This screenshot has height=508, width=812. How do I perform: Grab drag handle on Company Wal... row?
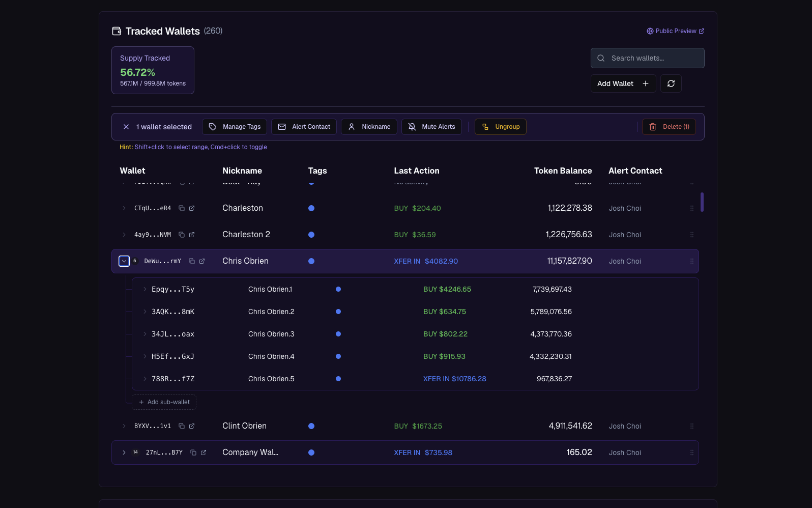click(x=692, y=453)
